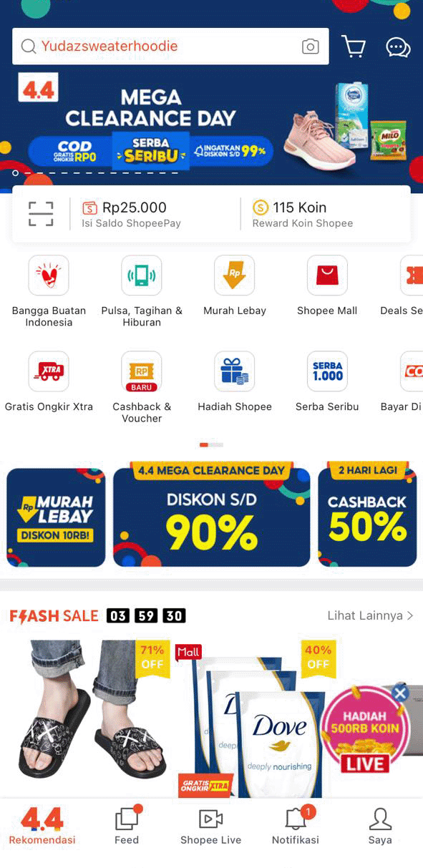Tap the camera image search icon
Screen dimensions: 423x868
click(x=310, y=47)
